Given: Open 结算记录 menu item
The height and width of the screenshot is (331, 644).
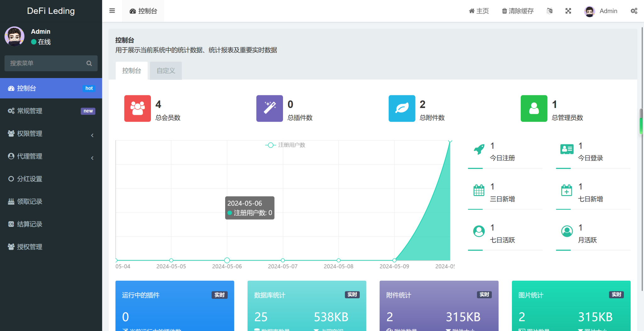Looking at the screenshot, I should (51, 224).
